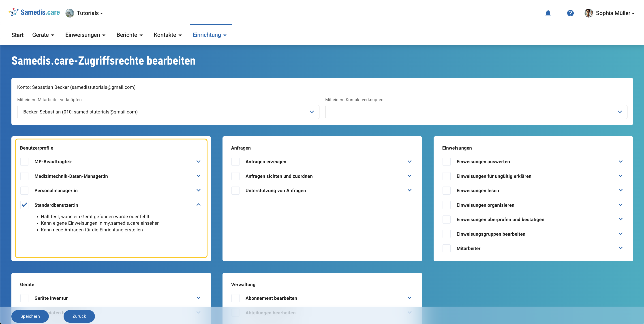Collapse the Standardbenutzer:in description chevron
Screen dimensions: 644x324
(x=198, y=204)
